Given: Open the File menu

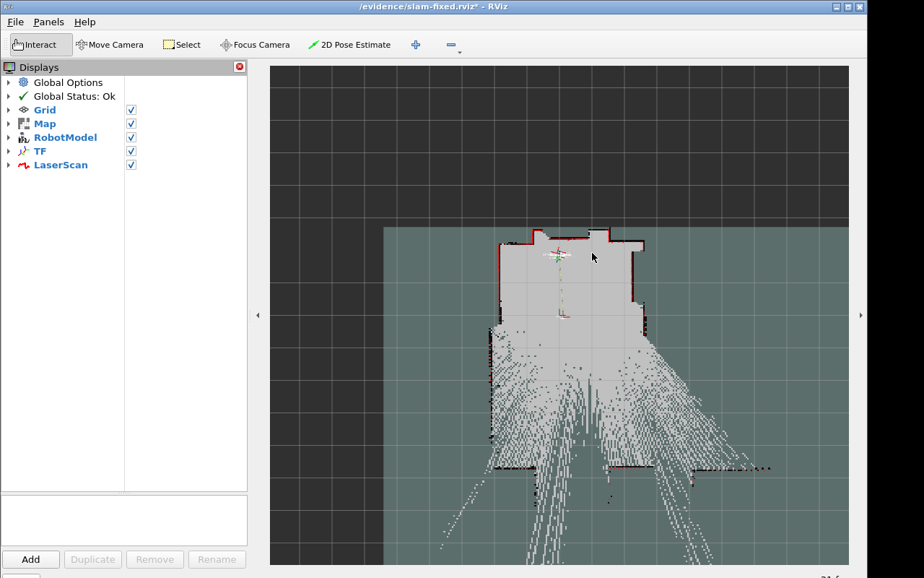Looking at the screenshot, I should 15,22.
